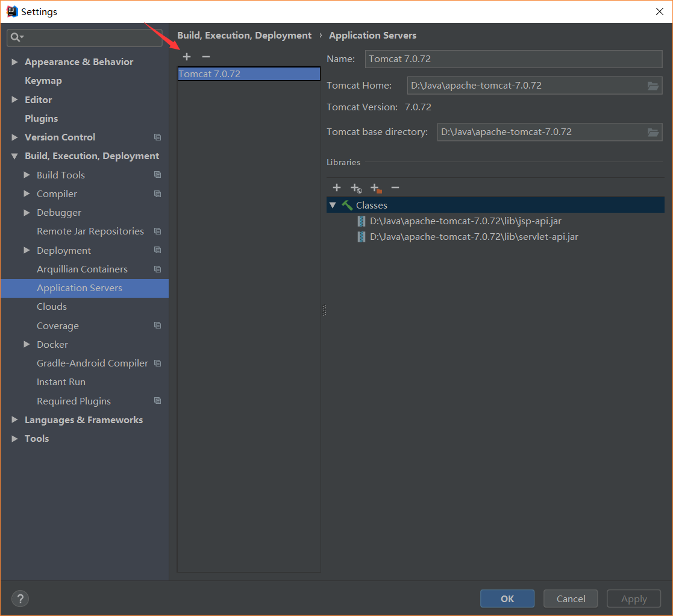The width and height of the screenshot is (673, 616).
Task: Click the settings search field
Action: [x=84, y=37]
